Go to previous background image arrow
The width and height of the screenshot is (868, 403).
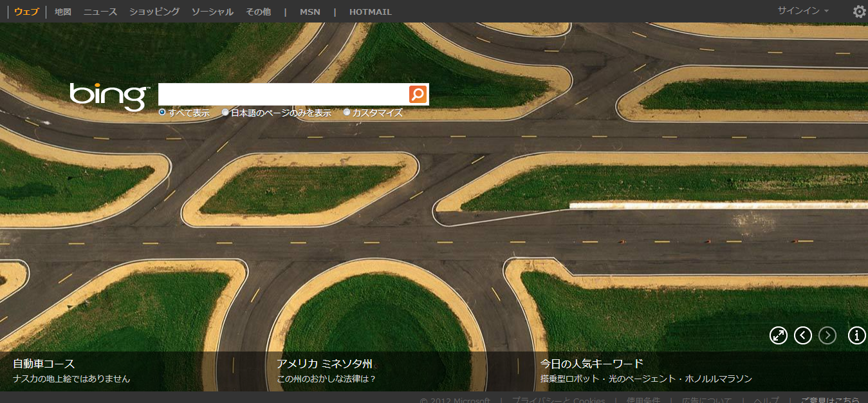[x=803, y=335]
